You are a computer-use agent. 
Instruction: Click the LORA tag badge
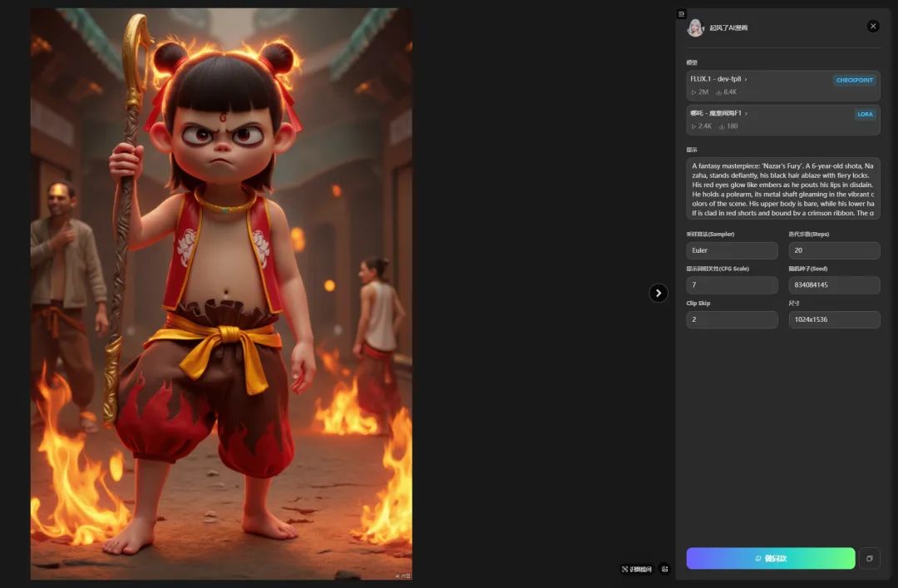[865, 114]
